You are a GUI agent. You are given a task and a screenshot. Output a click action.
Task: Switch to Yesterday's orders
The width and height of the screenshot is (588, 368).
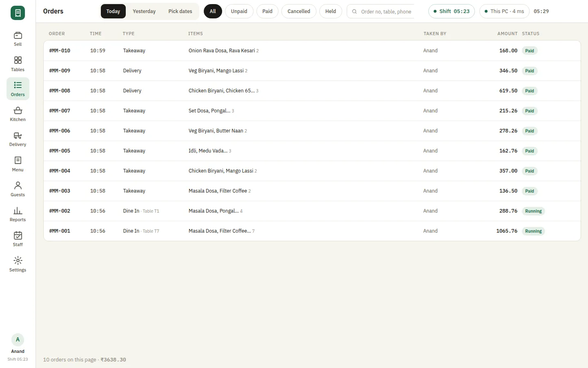[x=144, y=11]
